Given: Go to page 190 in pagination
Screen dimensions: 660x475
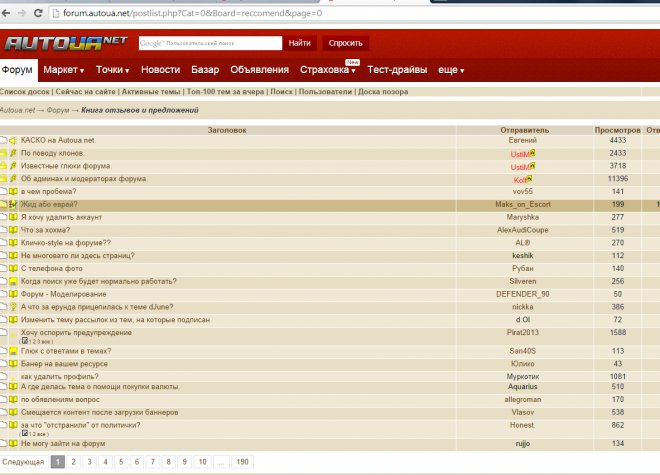Looking at the screenshot, I should 241,462.
